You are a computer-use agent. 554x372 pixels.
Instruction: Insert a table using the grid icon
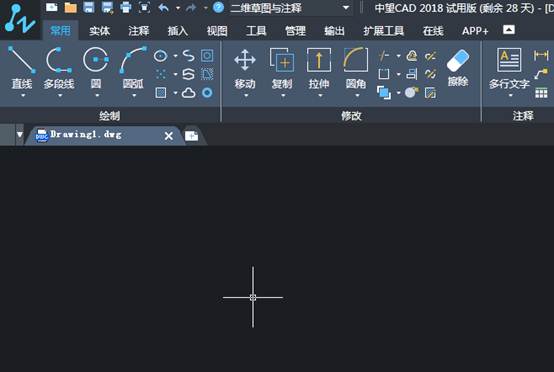pyautogui.click(x=541, y=93)
